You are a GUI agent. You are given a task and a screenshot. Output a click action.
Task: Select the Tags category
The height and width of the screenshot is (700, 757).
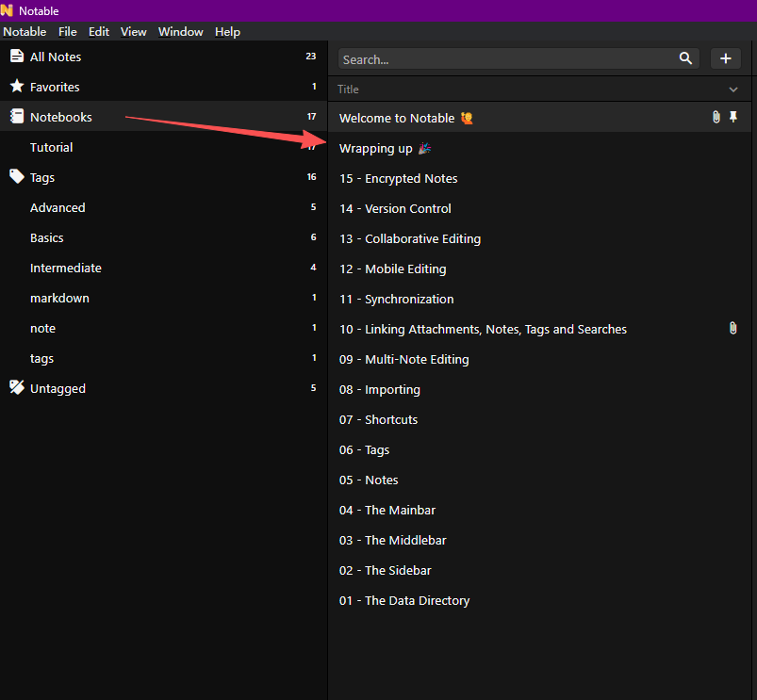pyautogui.click(x=164, y=177)
